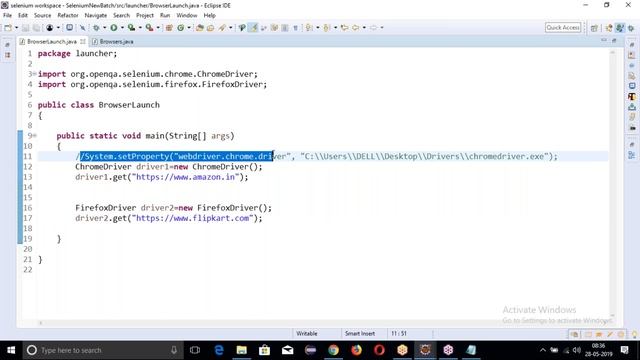640x360 pixels.
Task: Click the Open Task icon
Action: point(211,28)
